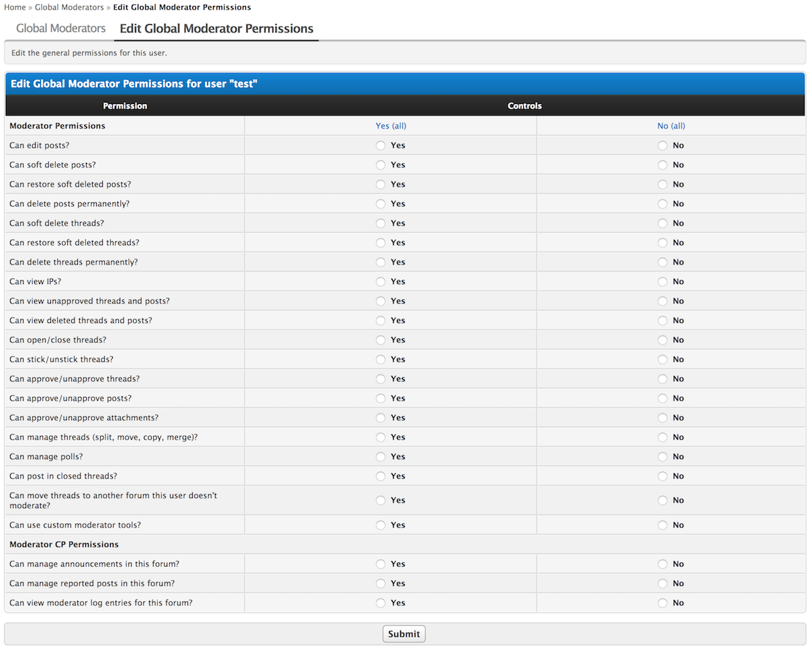Open Global Moderators breadcrumb link
This screenshot has height=651, width=812.
69,7
